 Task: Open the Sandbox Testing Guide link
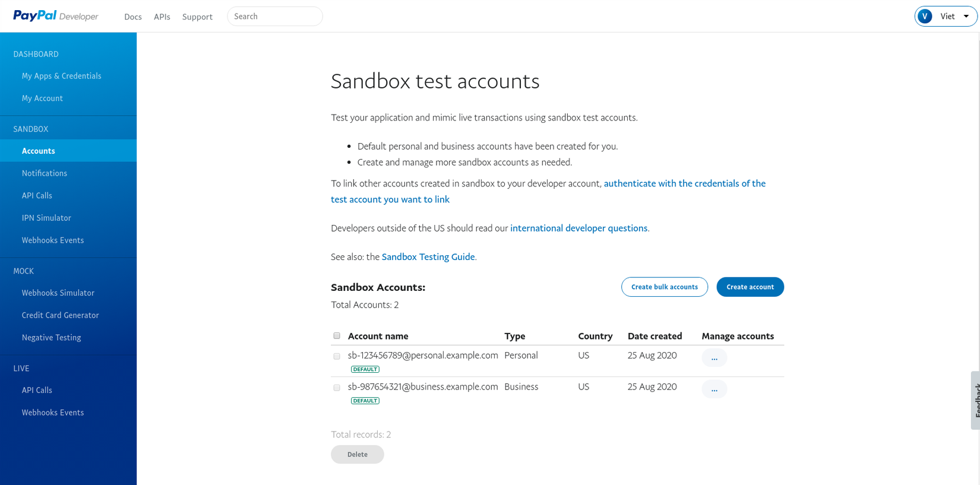428,256
